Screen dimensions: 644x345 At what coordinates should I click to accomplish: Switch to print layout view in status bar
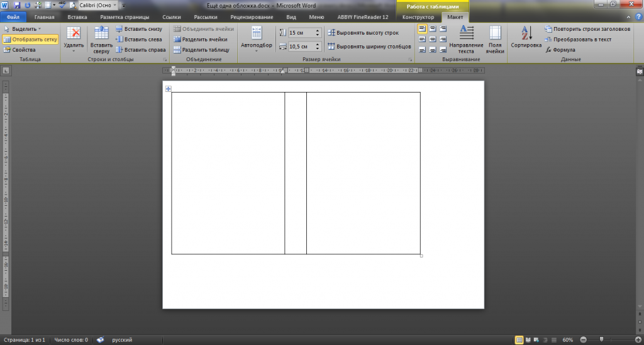pos(519,340)
